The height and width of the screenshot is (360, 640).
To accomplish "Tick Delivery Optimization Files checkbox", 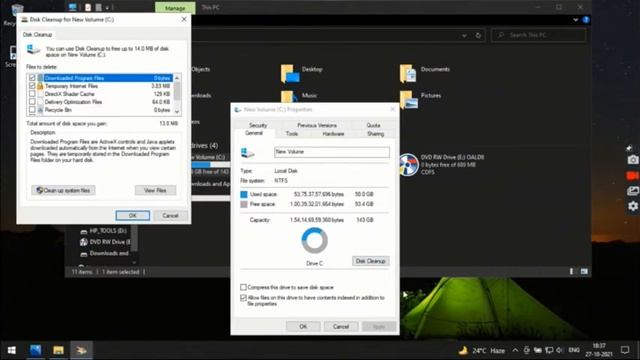I will coord(32,102).
